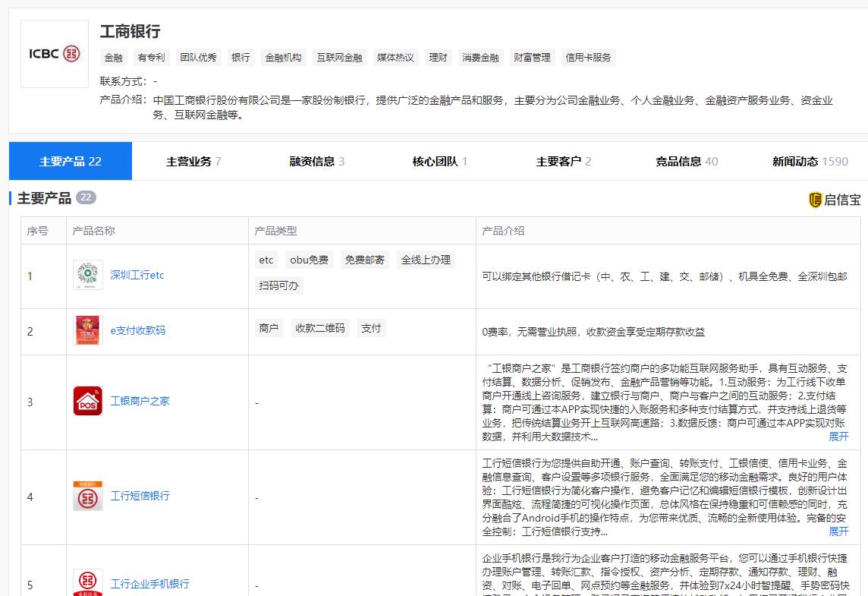
Task: Select the 主要客户 tab
Action: tap(564, 161)
